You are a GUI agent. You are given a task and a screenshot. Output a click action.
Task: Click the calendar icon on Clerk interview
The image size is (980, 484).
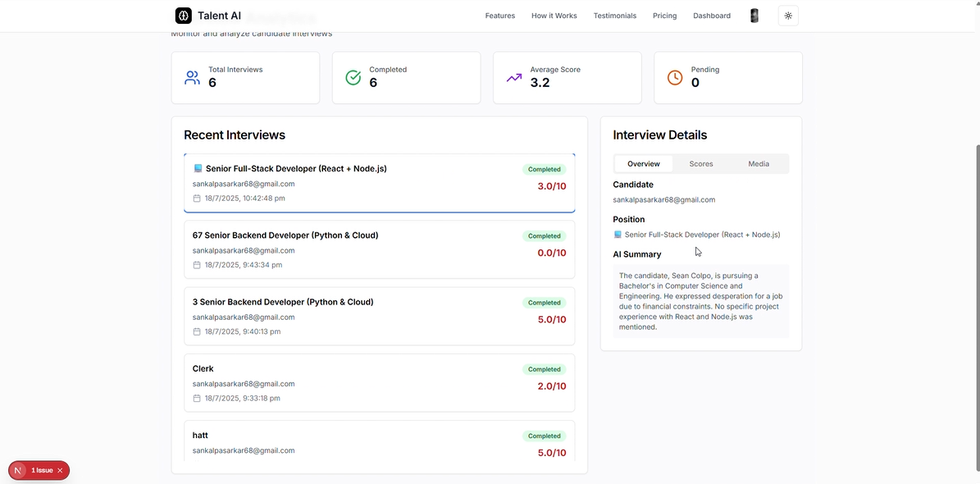pyautogui.click(x=197, y=399)
